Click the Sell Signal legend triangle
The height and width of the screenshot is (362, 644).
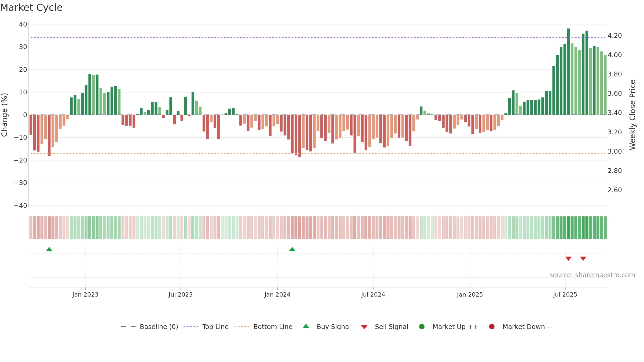pyautogui.click(x=364, y=327)
